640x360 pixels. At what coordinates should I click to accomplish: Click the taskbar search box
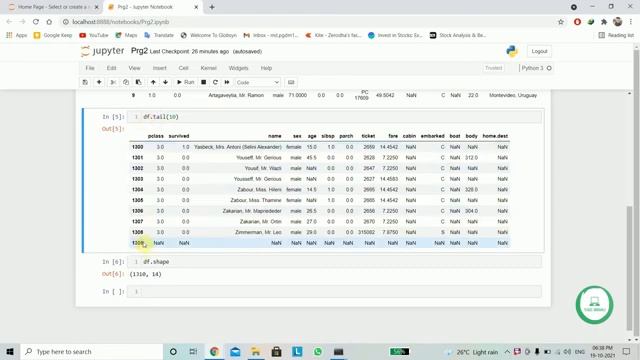pyautogui.click(x=91, y=351)
